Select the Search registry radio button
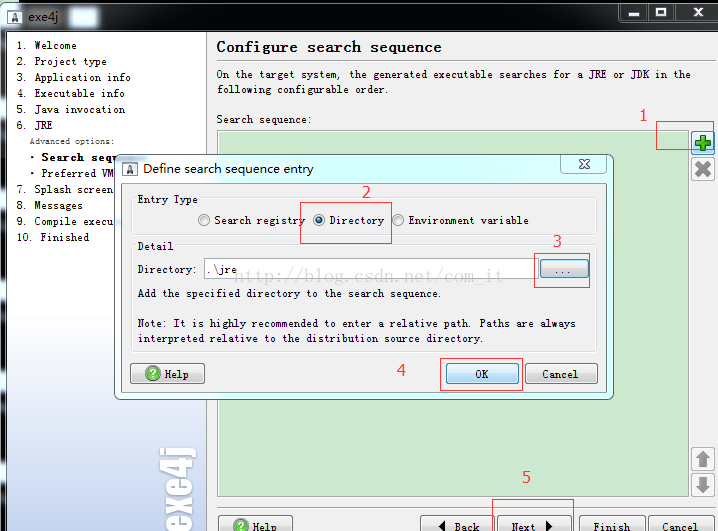The width and height of the screenshot is (718, 531). pyautogui.click(x=204, y=220)
